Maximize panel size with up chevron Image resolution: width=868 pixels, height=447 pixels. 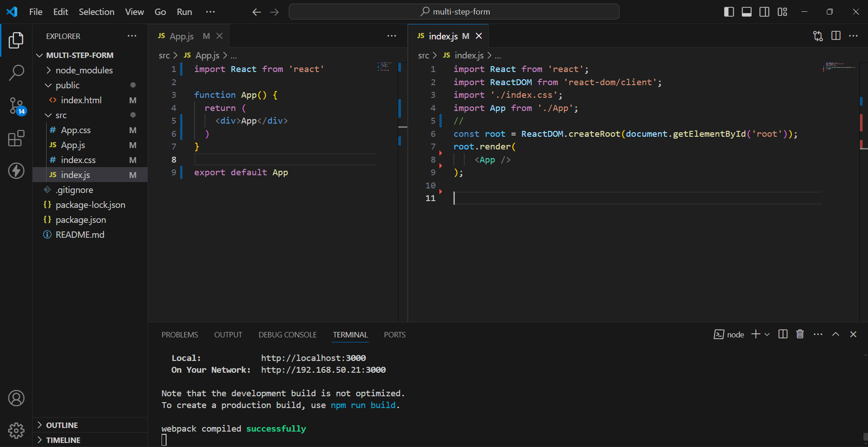[x=836, y=334]
